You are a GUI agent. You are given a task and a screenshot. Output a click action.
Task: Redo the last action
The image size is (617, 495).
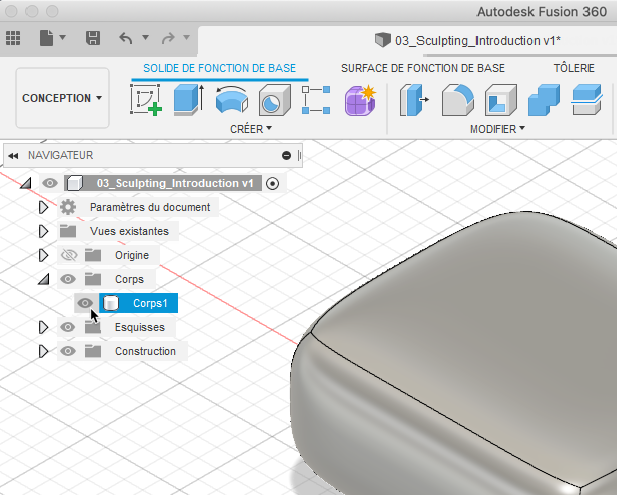[168, 38]
